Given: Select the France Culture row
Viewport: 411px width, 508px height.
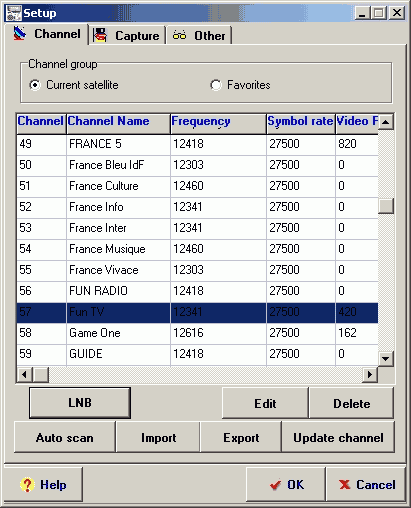Looking at the screenshot, I should [197, 186].
